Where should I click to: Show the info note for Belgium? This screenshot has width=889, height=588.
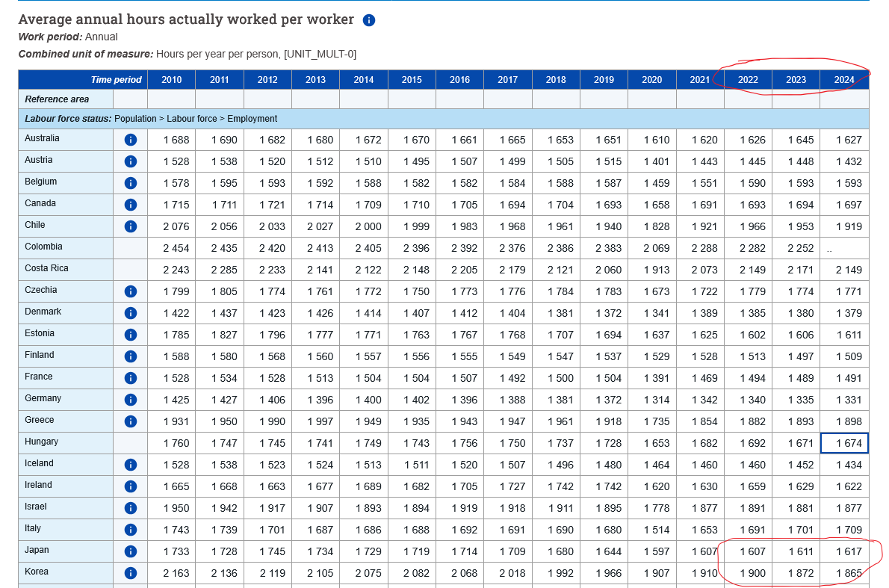[x=131, y=182]
